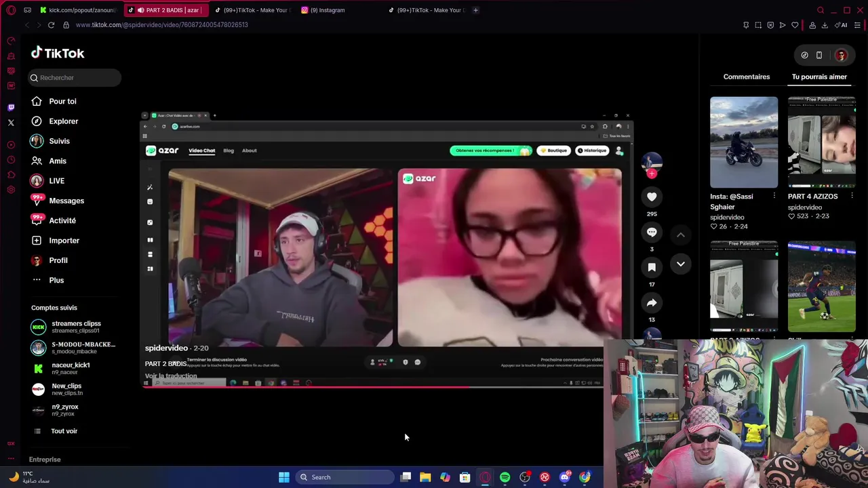Open the LIVE section
The width and height of the screenshot is (868, 488).
point(56,181)
